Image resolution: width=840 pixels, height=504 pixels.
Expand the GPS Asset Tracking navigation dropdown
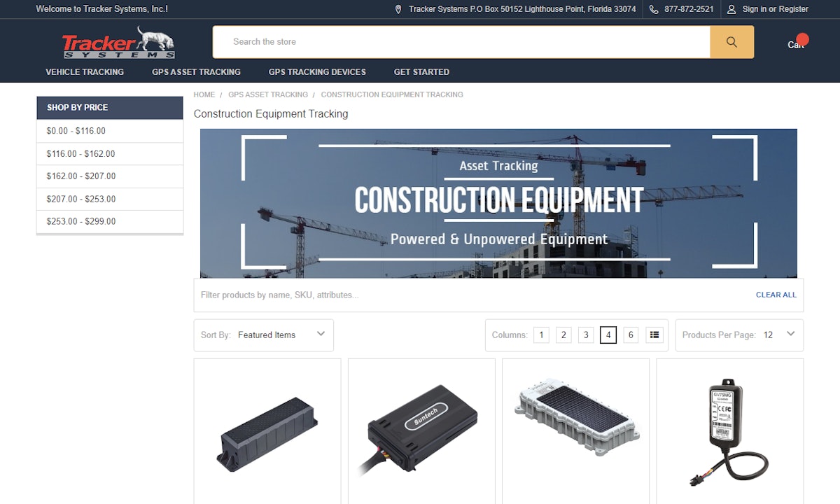pyautogui.click(x=196, y=71)
